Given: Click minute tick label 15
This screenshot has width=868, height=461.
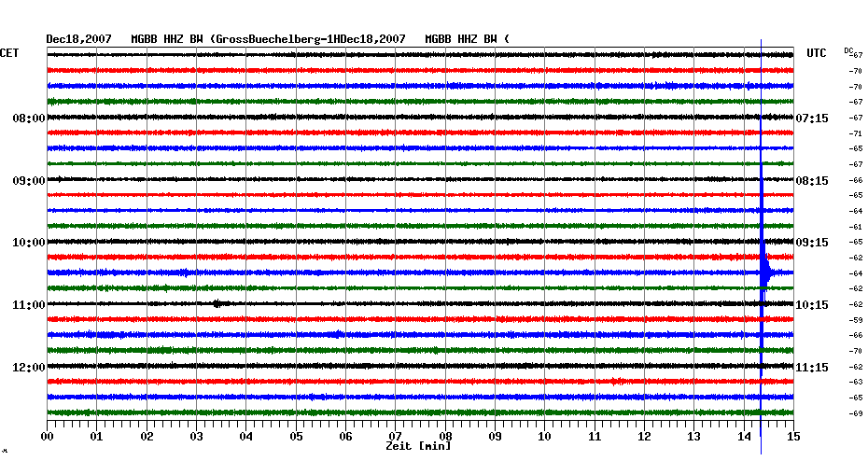Looking at the screenshot, I should pos(793,437).
